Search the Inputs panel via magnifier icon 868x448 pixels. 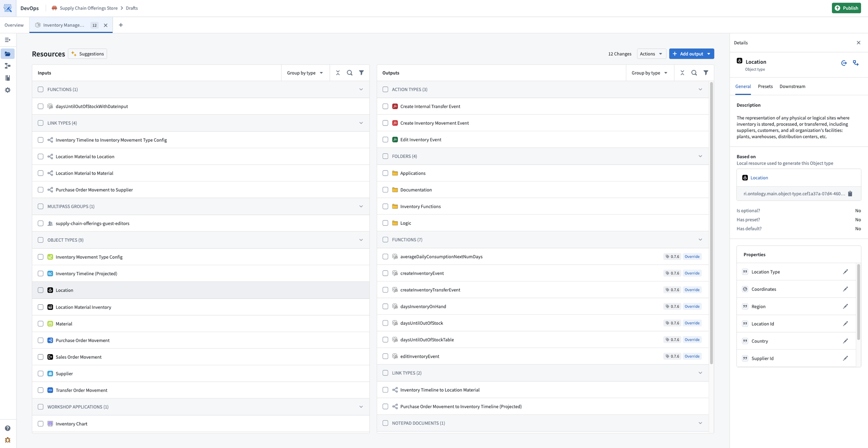click(x=350, y=73)
